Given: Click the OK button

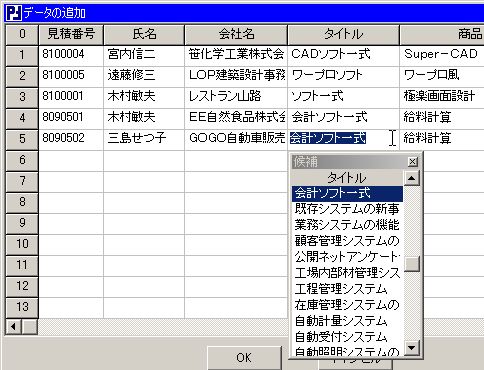Looking at the screenshot, I should pyautogui.click(x=244, y=358).
